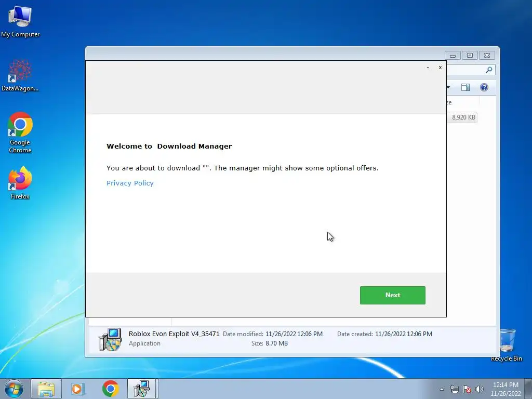Open network status tray icon

click(x=454, y=389)
